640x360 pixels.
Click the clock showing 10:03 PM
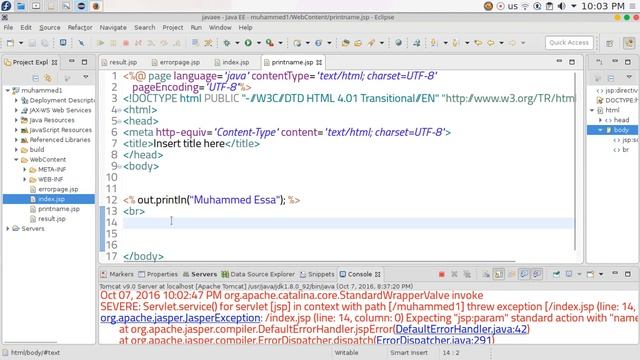tap(602, 6)
